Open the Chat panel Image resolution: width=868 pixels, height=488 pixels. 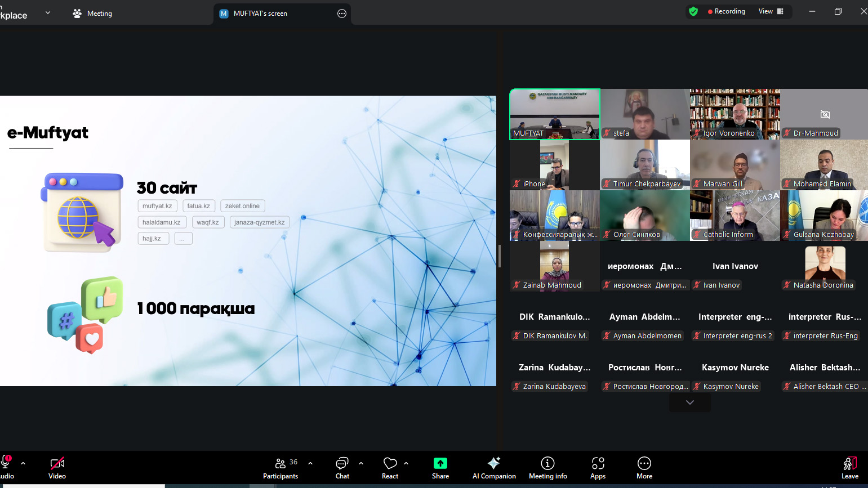(342, 468)
